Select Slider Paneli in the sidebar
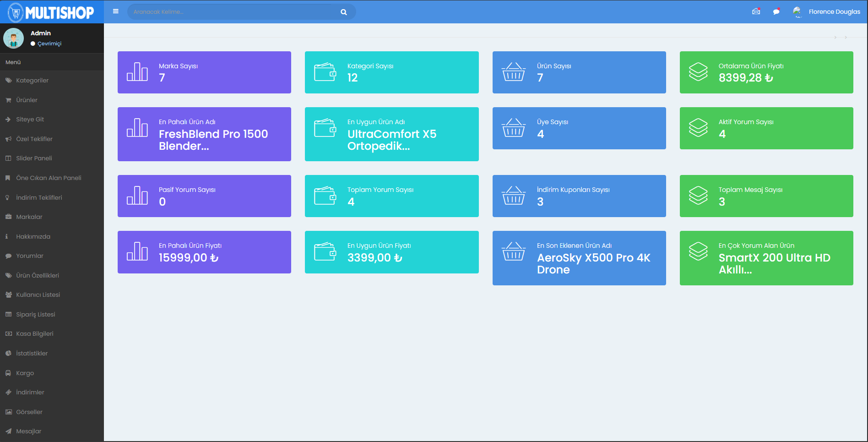This screenshot has width=868, height=442. [x=34, y=158]
